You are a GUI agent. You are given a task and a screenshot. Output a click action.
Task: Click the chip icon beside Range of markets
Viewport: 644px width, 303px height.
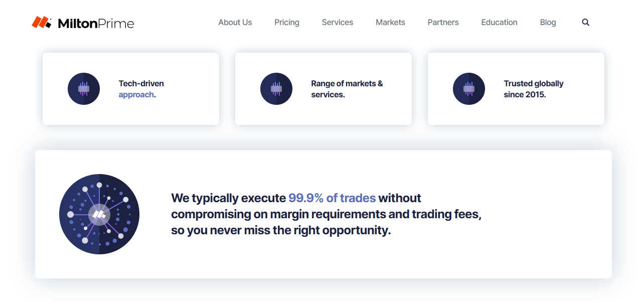(x=276, y=89)
